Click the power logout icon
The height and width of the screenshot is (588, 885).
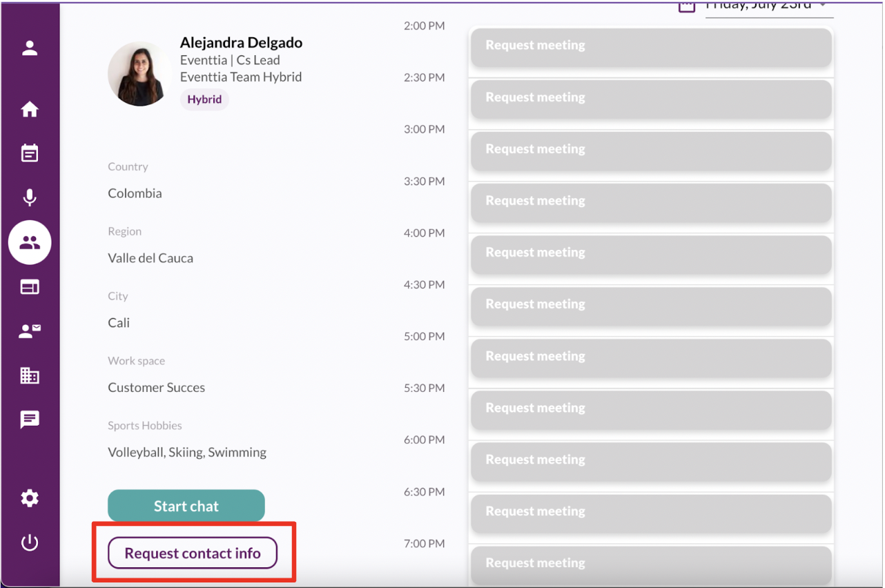pyautogui.click(x=30, y=542)
